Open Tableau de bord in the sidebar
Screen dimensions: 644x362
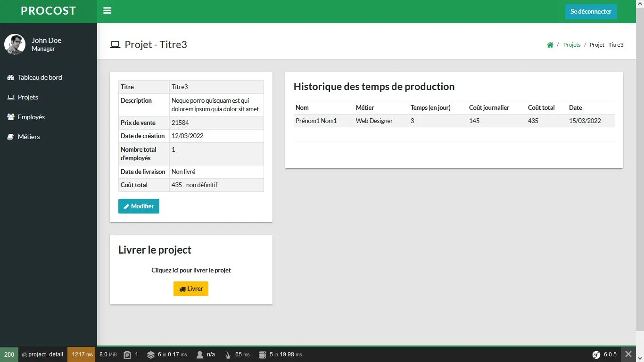[x=49, y=77]
